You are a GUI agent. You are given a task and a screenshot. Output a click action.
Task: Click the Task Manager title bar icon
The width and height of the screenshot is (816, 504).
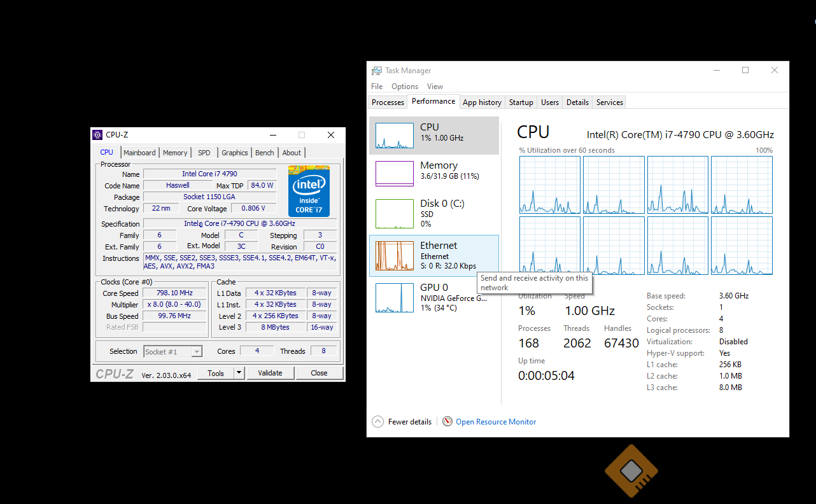tap(377, 71)
